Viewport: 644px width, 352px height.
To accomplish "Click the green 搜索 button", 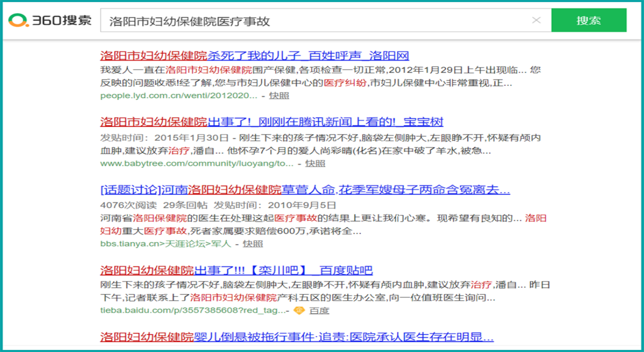I will 589,20.
